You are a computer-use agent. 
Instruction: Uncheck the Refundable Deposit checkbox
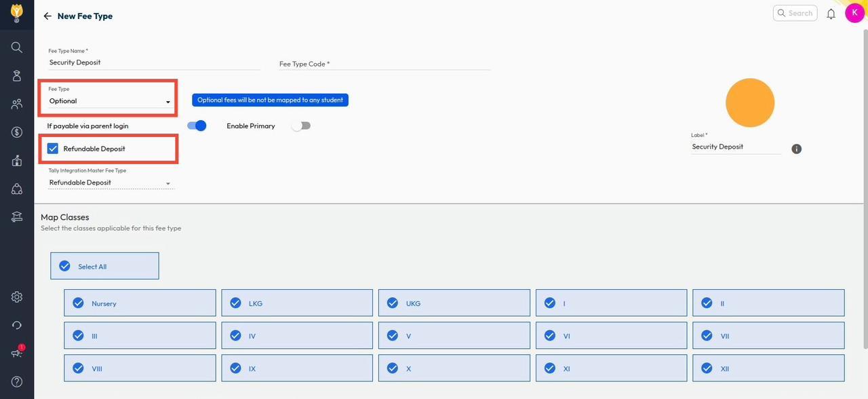click(53, 149)
